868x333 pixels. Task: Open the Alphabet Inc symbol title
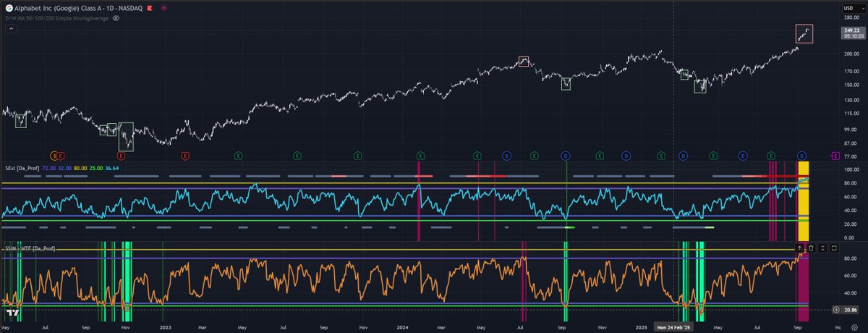[x=78, y=8]
